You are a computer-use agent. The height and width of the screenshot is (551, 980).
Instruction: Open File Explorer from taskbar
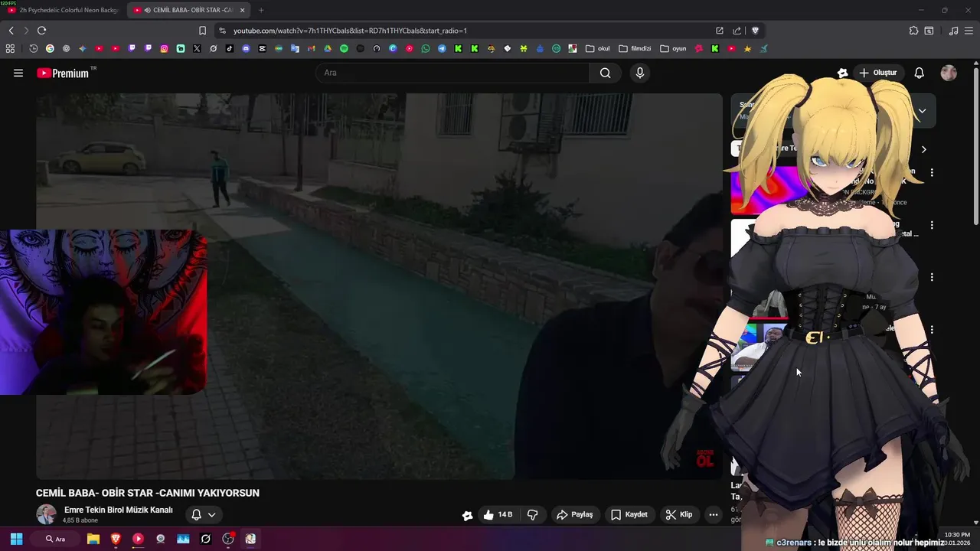93,539
